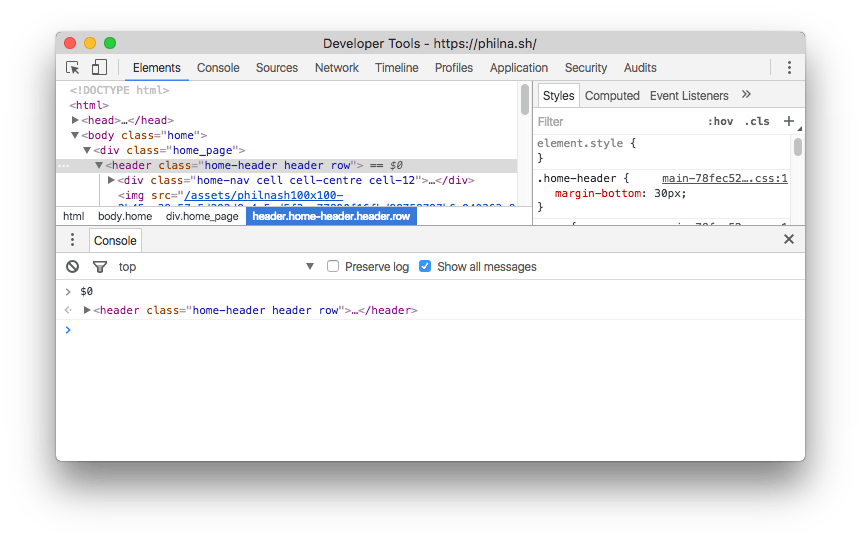Select the Event Listeners pane tab

(689, 96)
